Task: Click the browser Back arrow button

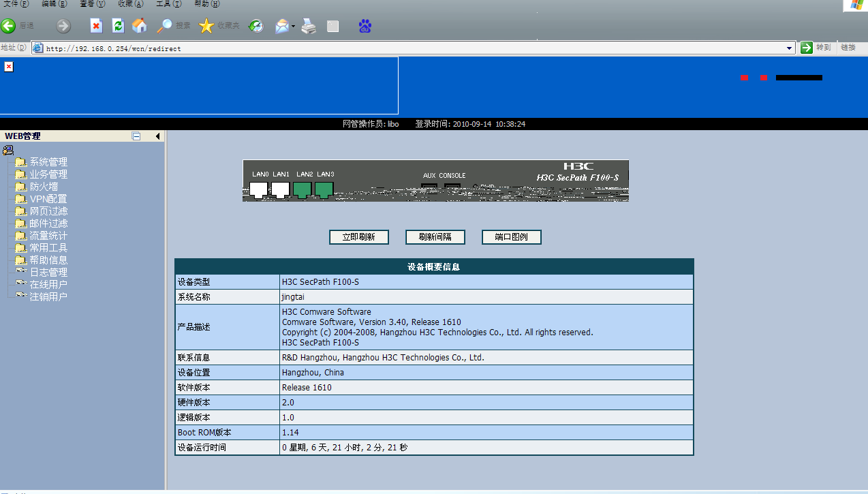Action: [9, 26]
